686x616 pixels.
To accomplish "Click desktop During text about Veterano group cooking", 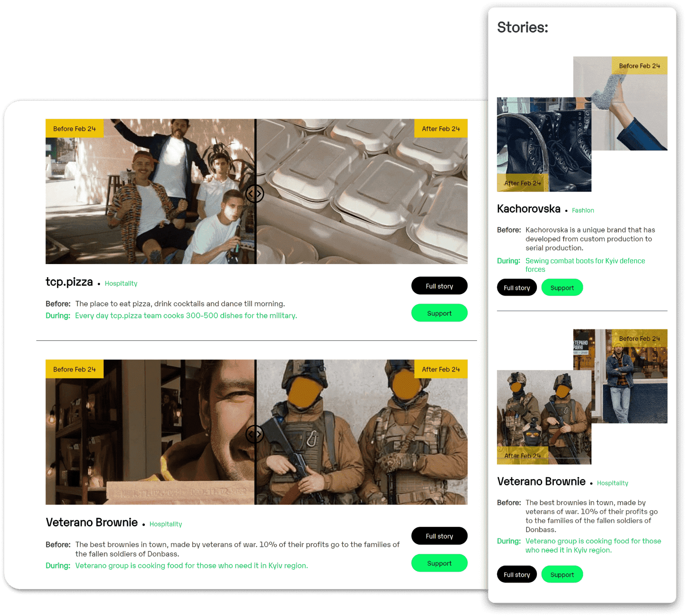I will coord(191,565).
